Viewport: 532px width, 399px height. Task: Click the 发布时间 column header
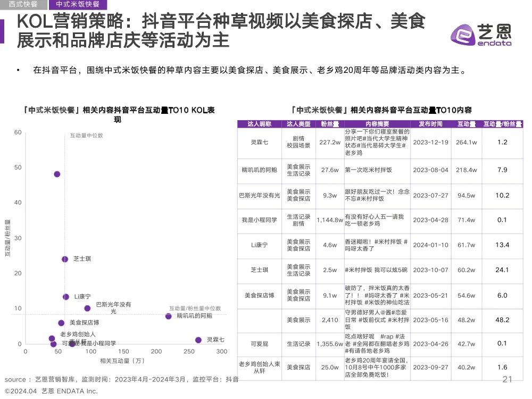pos(430,124)
